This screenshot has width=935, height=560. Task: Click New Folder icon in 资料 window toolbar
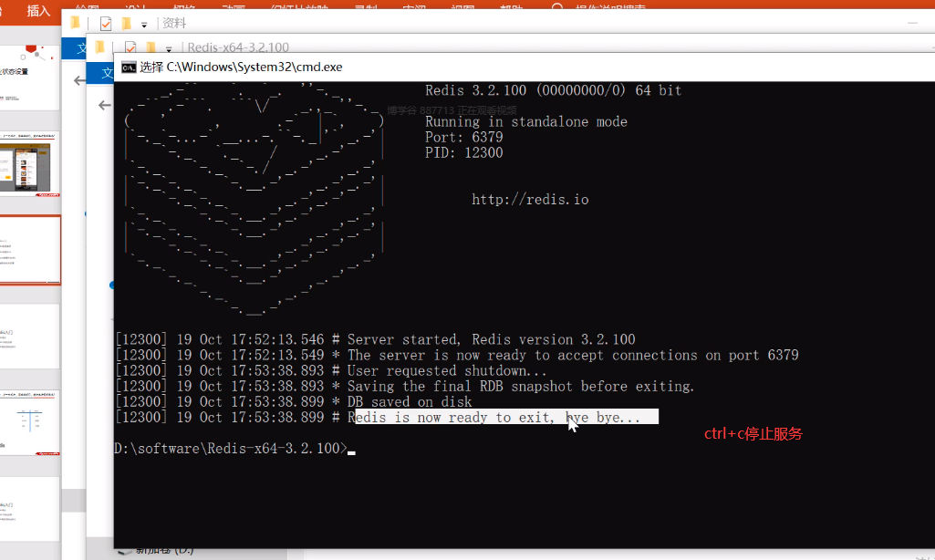[126, 24]
